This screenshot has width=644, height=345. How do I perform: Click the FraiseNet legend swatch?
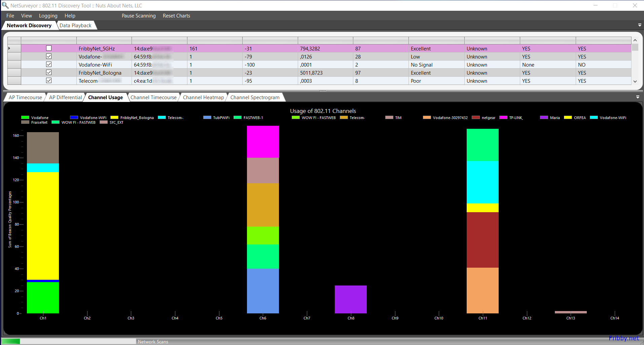click(25, 122)
